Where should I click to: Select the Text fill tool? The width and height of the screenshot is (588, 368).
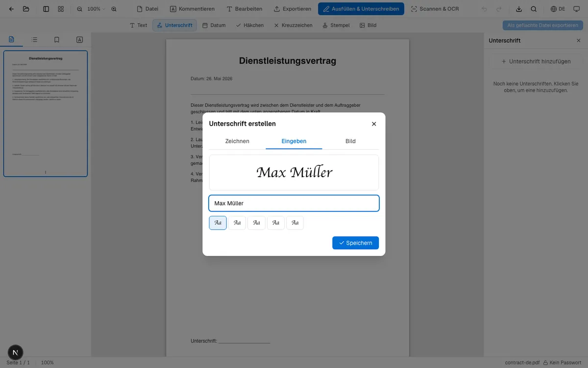click(138, 25)
